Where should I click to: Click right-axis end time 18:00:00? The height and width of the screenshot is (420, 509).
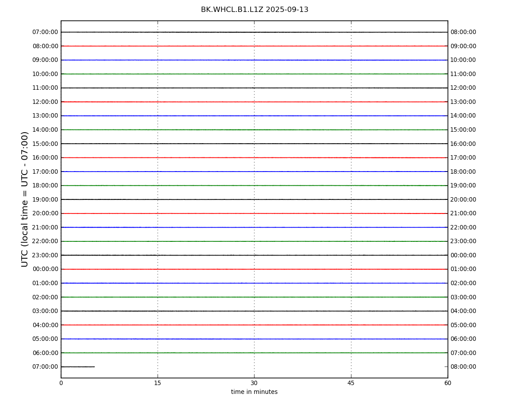(x=463, y=172)
